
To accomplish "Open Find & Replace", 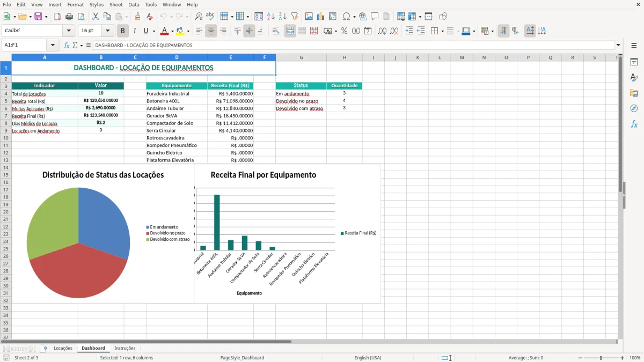I will (x=199, y=17).
